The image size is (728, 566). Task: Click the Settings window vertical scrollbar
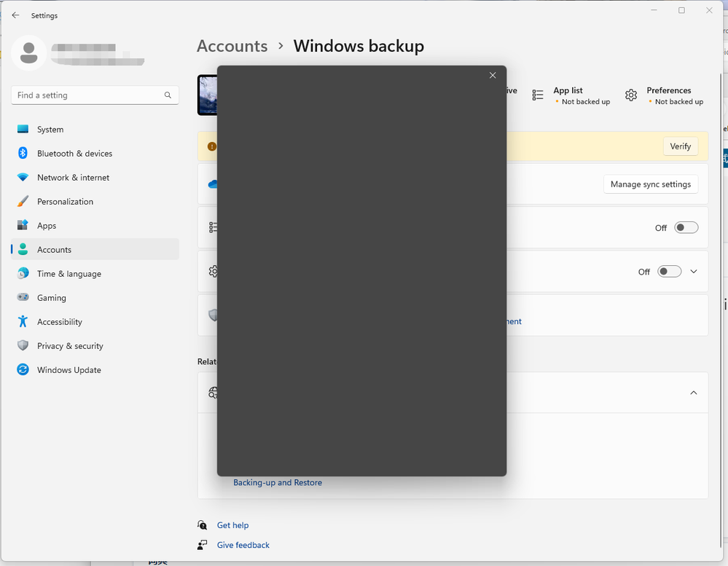click(721, 311)
